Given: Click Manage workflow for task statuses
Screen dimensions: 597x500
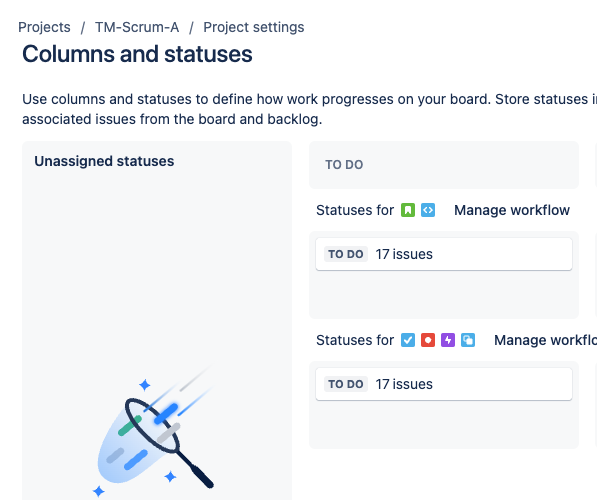Looking at the screenshot, I should tap(545, 340).
